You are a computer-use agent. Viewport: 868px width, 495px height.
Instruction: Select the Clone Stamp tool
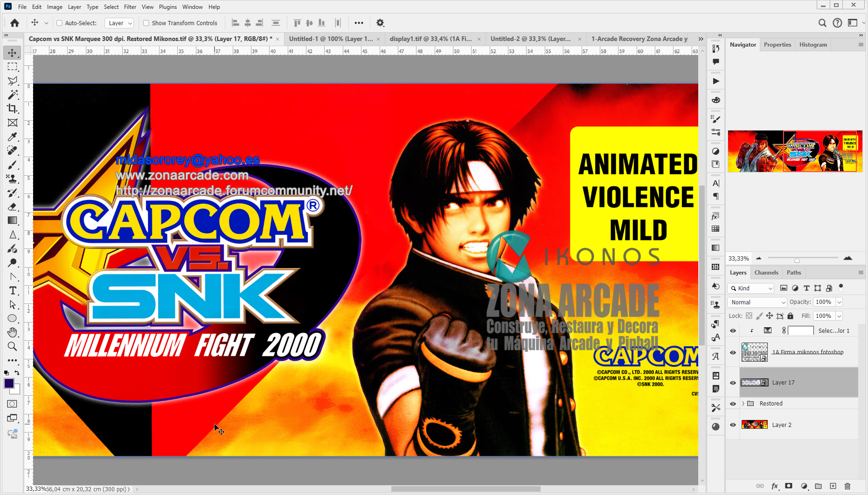pyautogui.click(x=13, y=179)
